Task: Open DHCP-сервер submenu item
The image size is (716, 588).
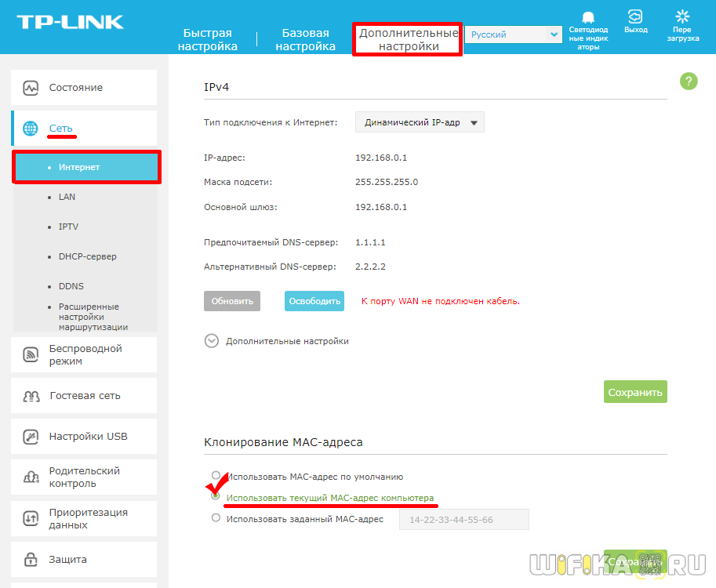Action: tap(87, 256)
